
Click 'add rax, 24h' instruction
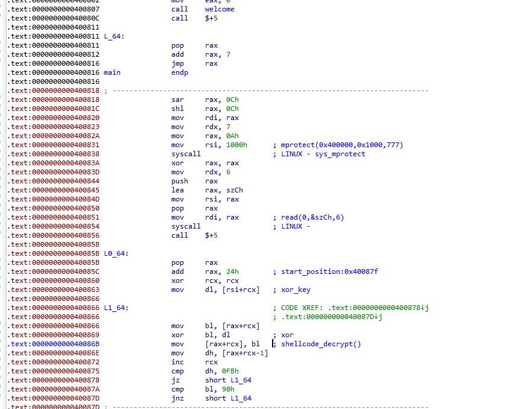(x=205, y=271)
